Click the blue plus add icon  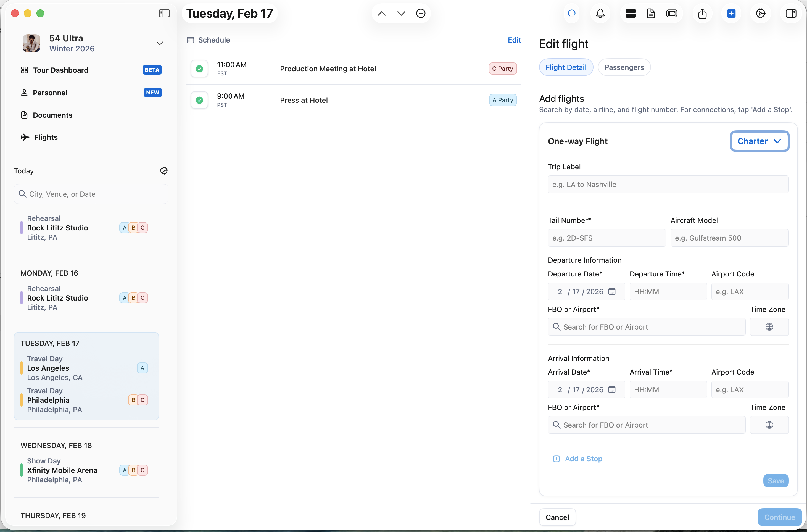click(x=731, y=14)
